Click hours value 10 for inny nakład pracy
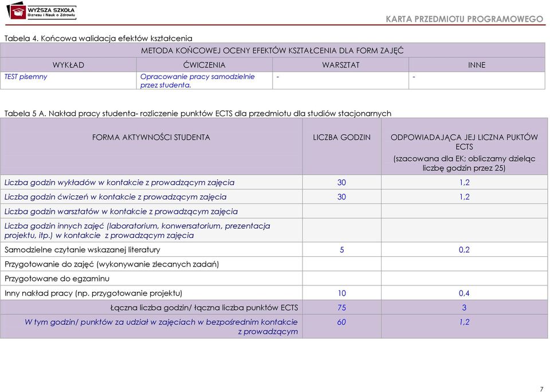The height and width of the screenshot is (392, 550). [341, 293]
